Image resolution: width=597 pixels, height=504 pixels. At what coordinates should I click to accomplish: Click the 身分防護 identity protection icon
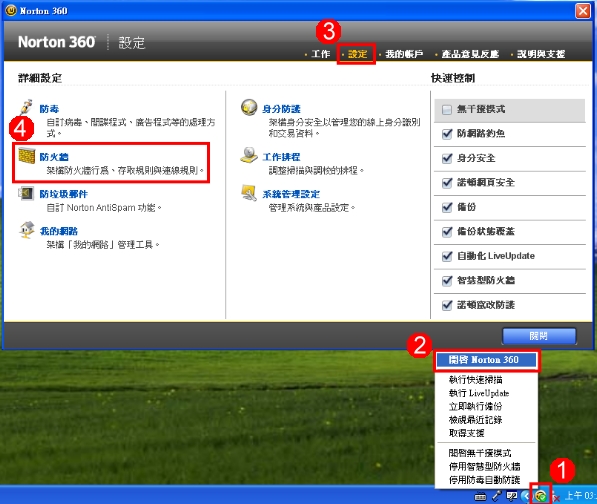[249, 107]
